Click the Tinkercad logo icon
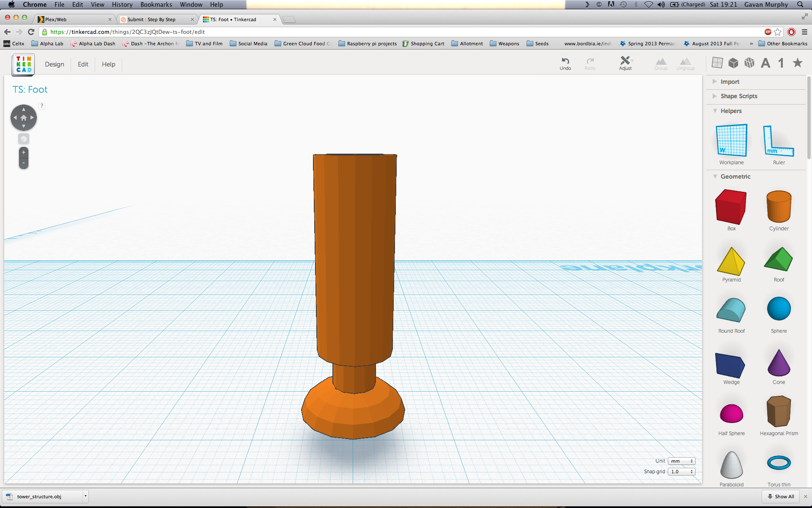 [23, 64]
